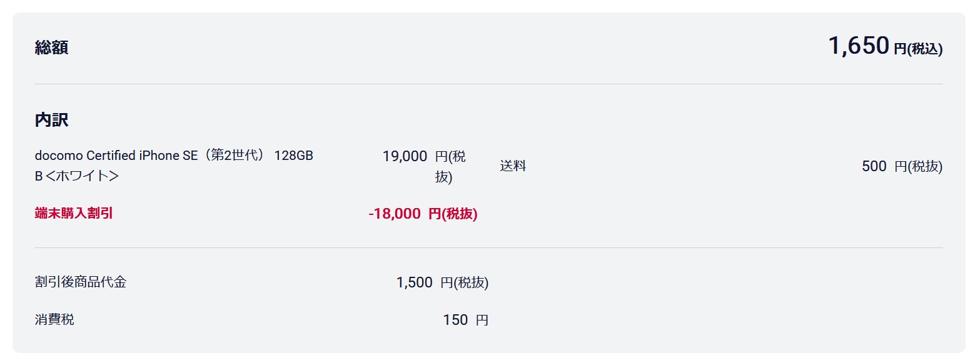Click 円(税抜) label next to 500

click(917, 166)
